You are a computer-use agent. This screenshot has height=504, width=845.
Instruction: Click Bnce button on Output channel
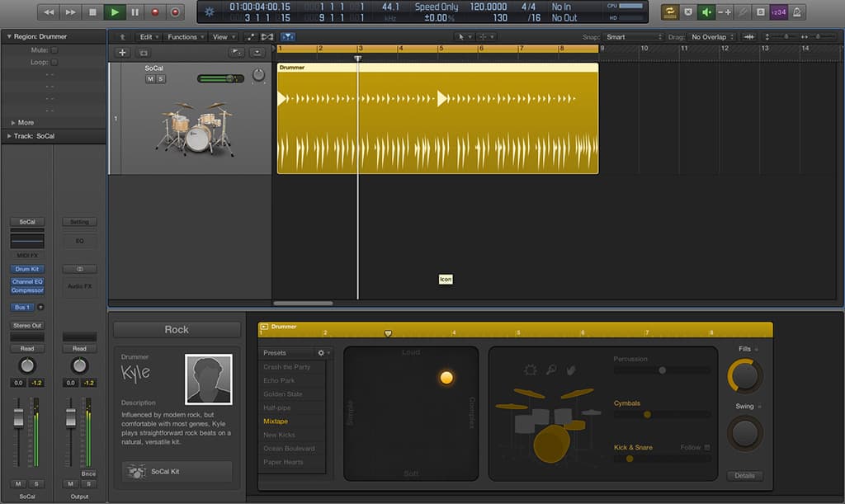[x=88, y=473]
